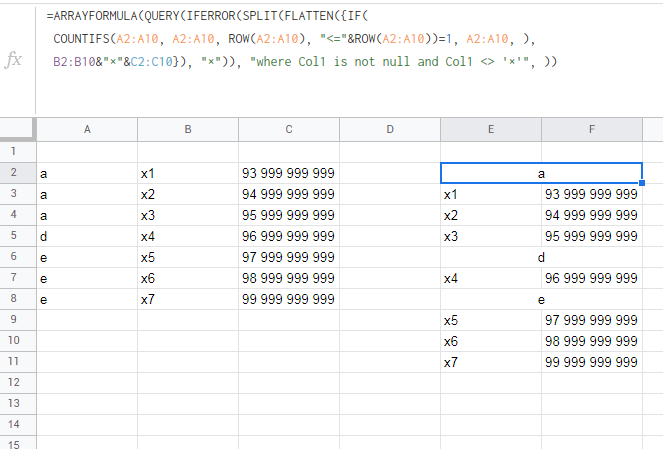Select merged header cell 'e' in row 8
The height and width of the screenshot is (449, 663).
click(541, 299)
